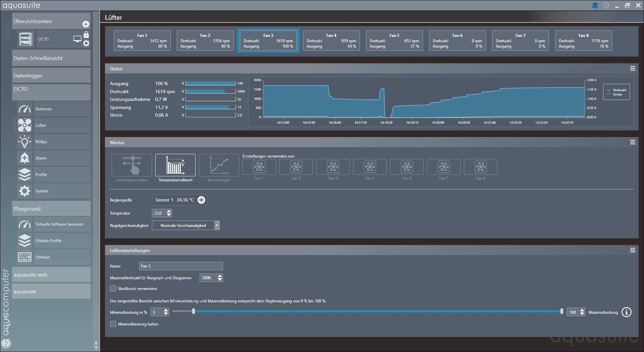Select the Kurvenregler mode icon

tap(219, 165)
